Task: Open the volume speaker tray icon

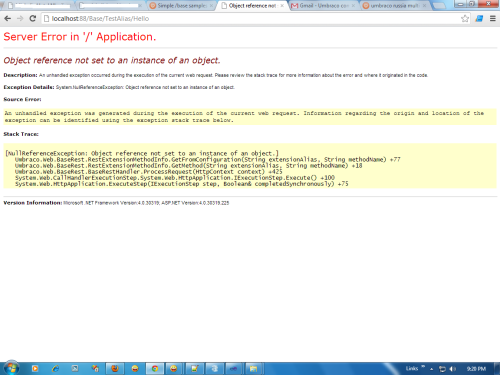Action: tap(452, 369)
